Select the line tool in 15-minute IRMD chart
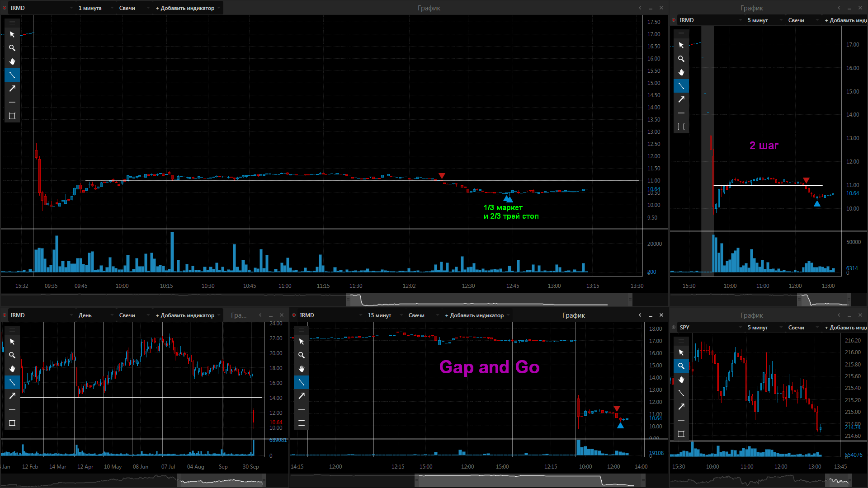The width and height of the screenshot is (868, 488). [x=302, y=382]
